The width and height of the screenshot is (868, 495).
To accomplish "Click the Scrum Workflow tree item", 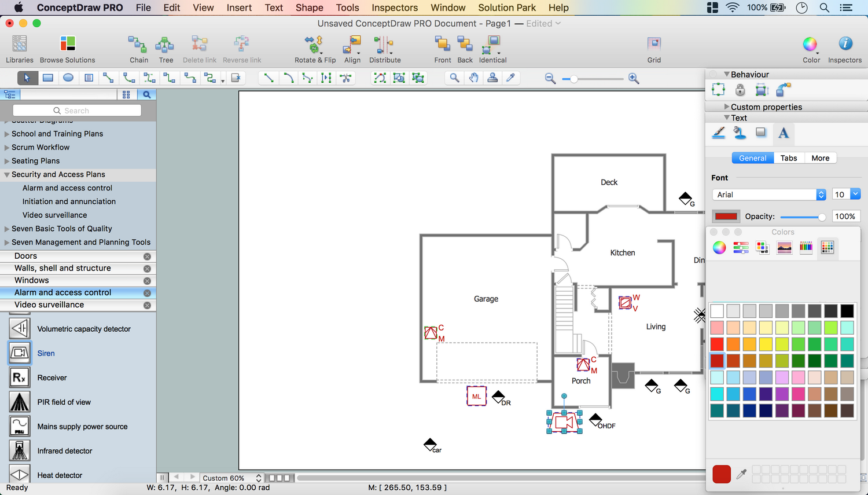I will (41, 147).
